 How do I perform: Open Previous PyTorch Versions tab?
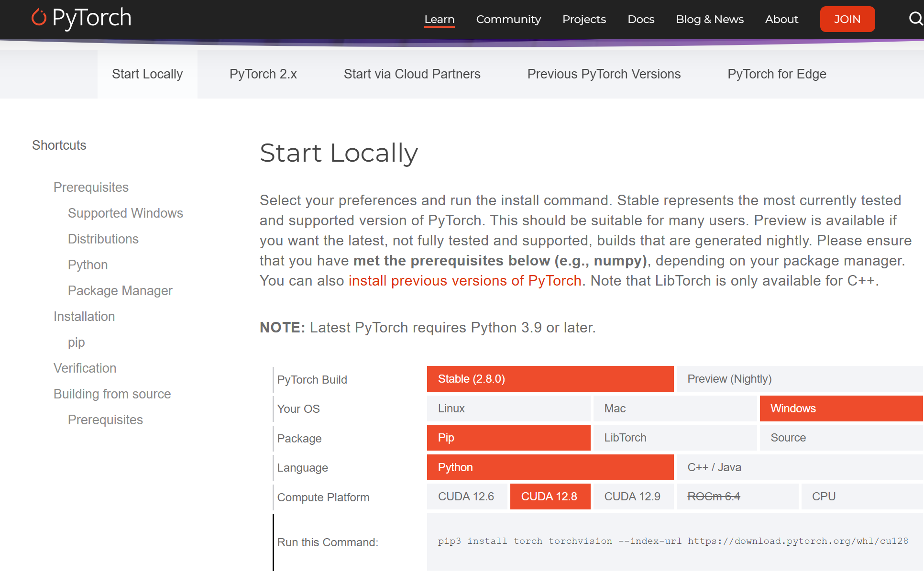604,74
